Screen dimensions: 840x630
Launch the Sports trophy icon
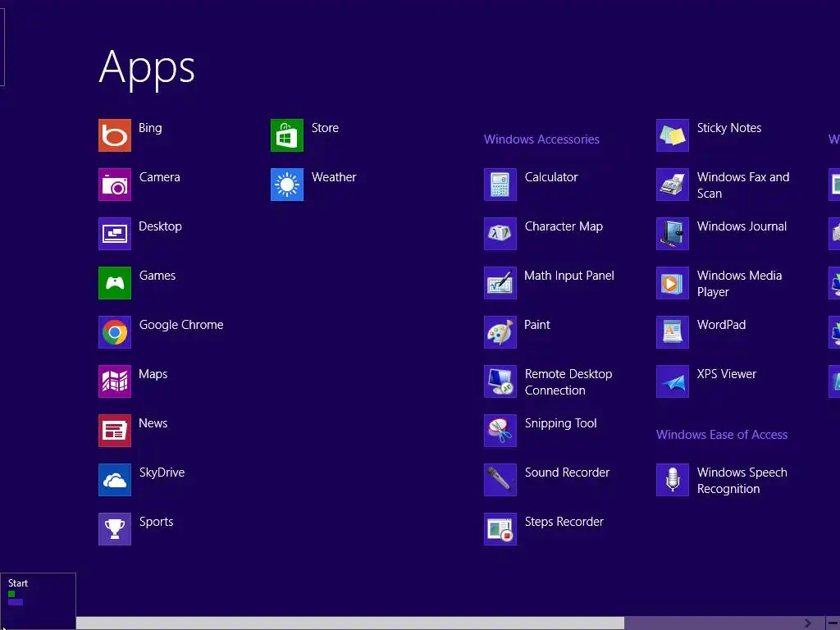point(115,529)
